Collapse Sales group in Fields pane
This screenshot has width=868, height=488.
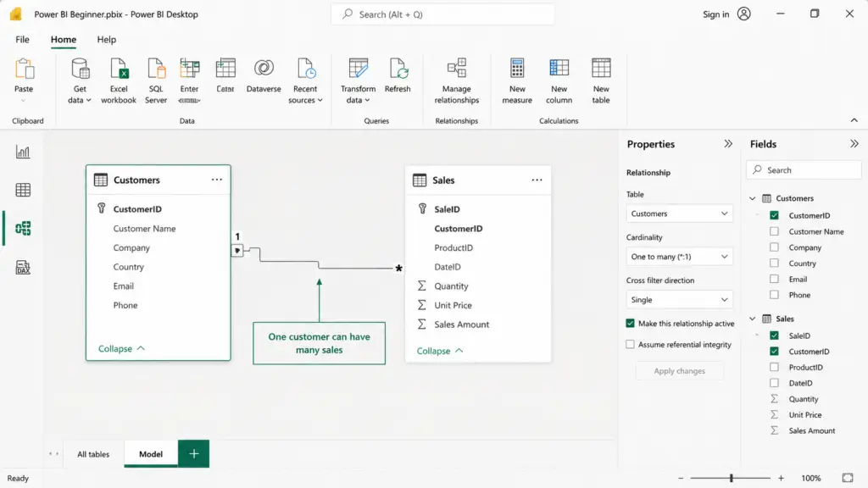753,319
